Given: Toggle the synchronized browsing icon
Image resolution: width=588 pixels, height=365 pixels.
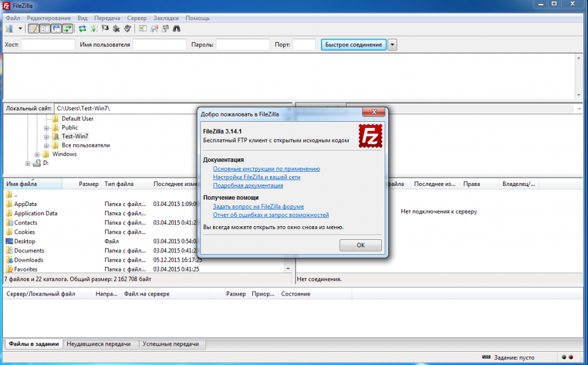Looking at the screenshot, I should click(165, 29).
